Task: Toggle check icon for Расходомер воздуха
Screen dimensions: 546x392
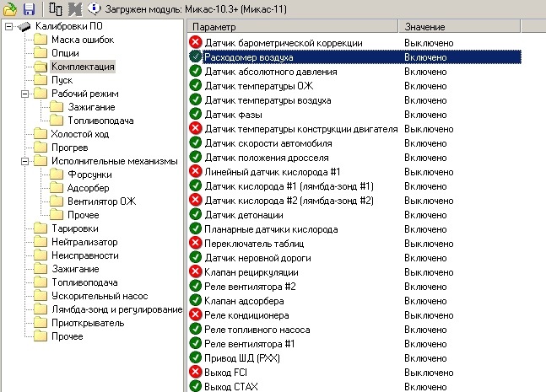Action: click(x=195, y=56)
